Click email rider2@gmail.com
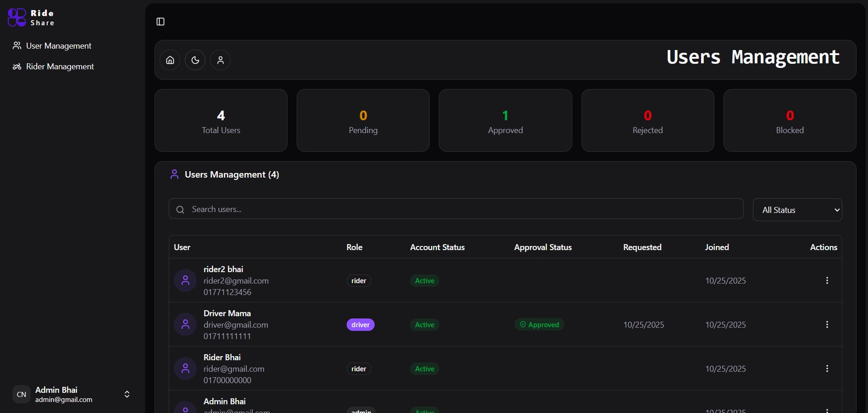 [236, 281]
